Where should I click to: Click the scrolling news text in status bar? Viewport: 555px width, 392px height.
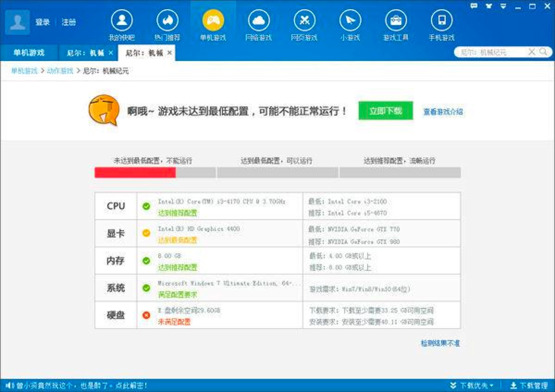pyautogui.click(x=82, y=386)
